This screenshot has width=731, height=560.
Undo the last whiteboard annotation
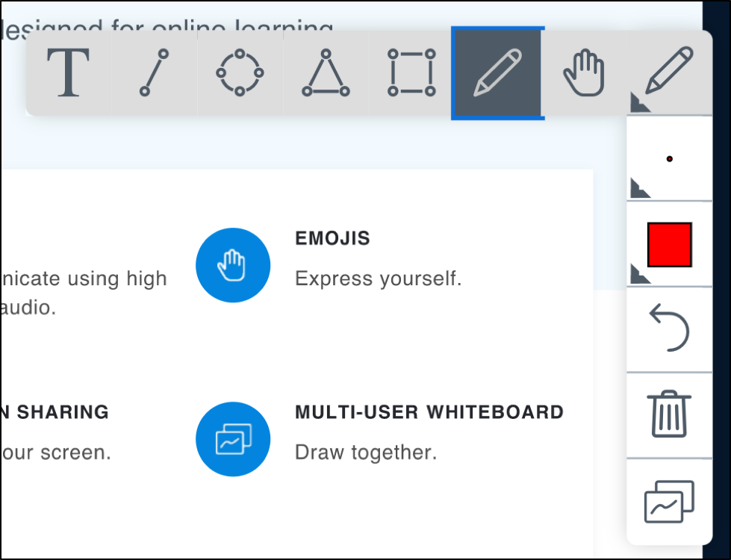pyautogui.click(x=669, y=329)
